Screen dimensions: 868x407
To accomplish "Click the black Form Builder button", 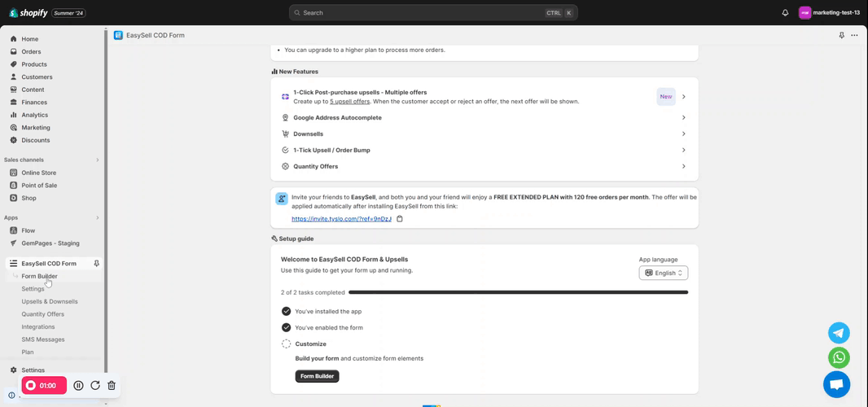I will click(x=317, y=376).
